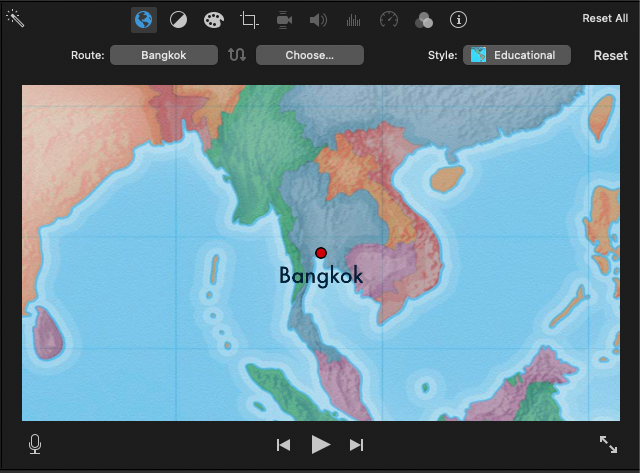Open the speed gauge icon
This screenshot has width=640, height=473.
(x=389, y=20)
